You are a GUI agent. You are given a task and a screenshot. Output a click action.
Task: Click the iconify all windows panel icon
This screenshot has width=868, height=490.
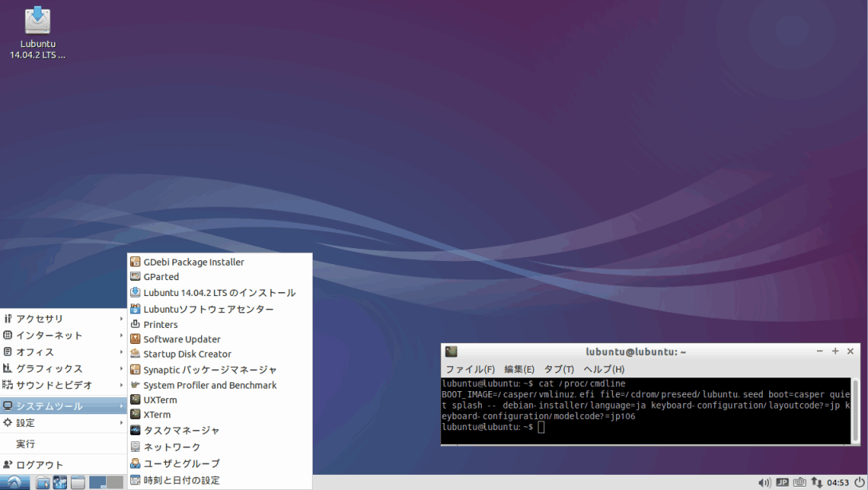tap(77, 483)
